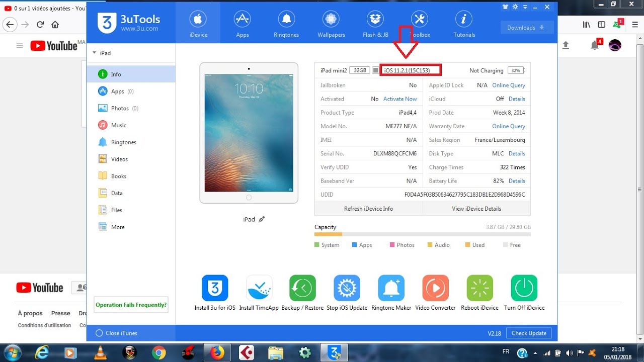Image resolution: width=644 pixels, height=362 pixels.
Task: Click YouTube upload icon
Action: pos(566,45)
